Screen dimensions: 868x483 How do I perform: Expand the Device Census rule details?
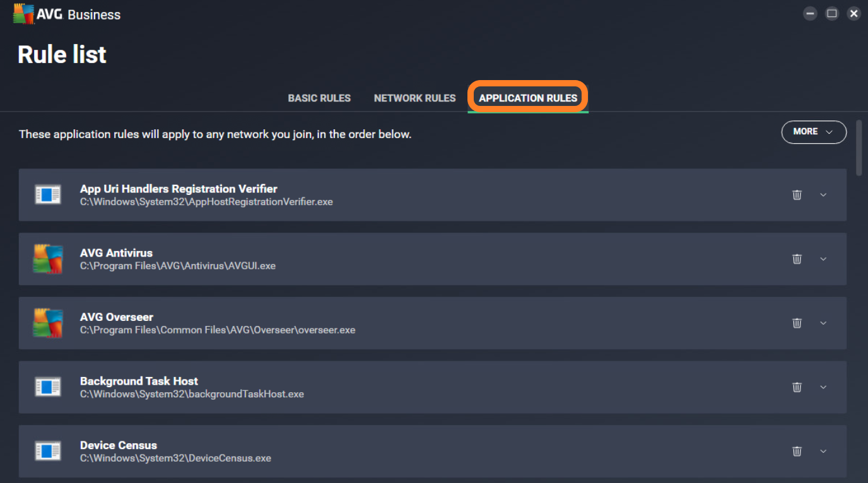(823, 451)
